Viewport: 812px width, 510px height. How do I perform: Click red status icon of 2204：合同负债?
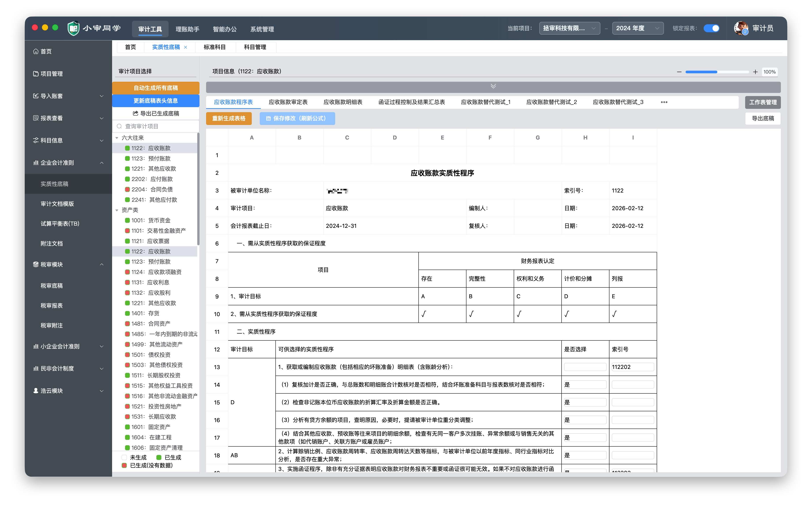(x=127, y=190)
